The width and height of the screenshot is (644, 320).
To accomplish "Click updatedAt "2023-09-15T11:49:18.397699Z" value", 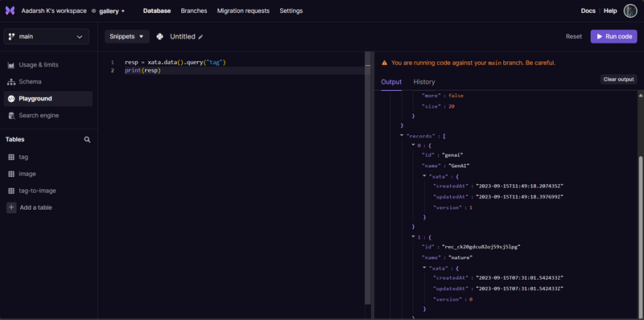I will pos(519,197).
